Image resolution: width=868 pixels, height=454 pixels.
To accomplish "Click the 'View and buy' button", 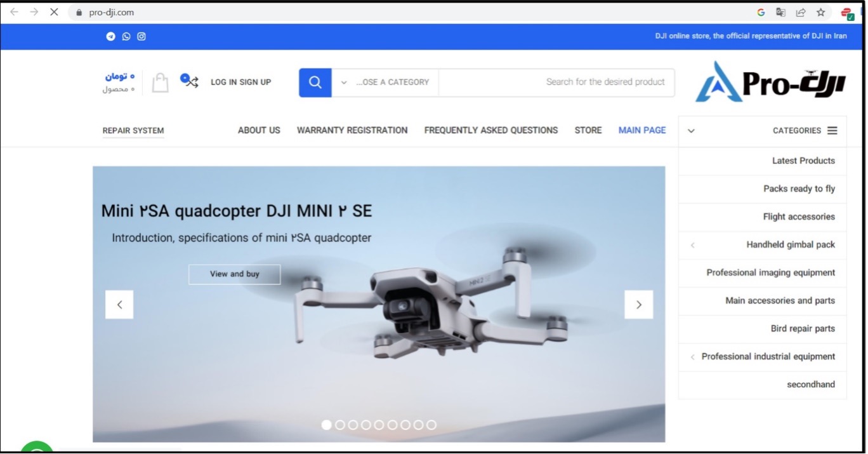I will 235,274.
